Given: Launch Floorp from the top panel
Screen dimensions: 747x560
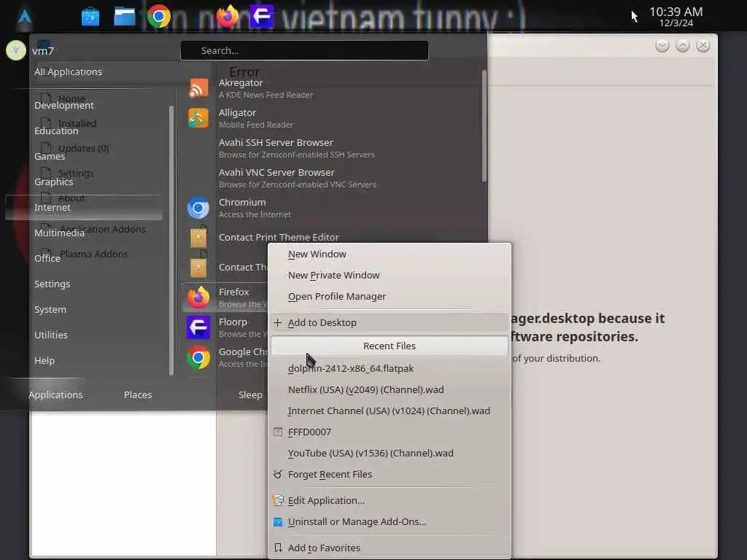Looking at the screenshot, I should (262, 16).
